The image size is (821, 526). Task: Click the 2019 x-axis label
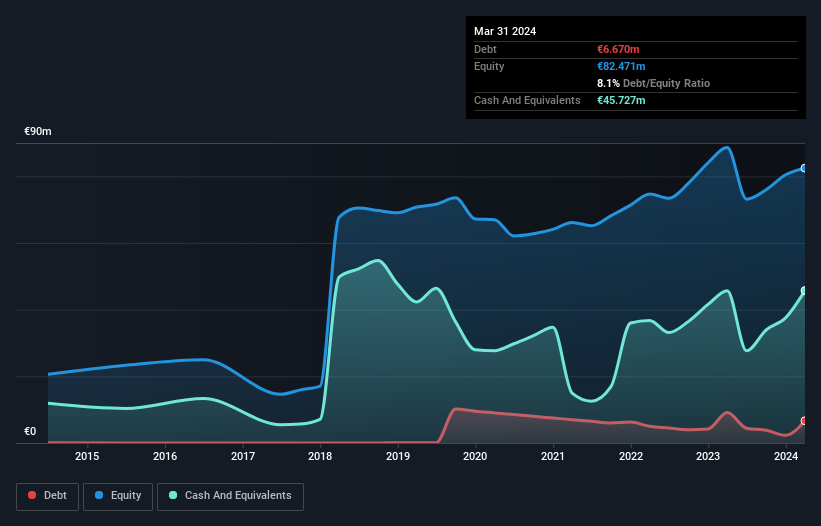(x=398, y=456)
